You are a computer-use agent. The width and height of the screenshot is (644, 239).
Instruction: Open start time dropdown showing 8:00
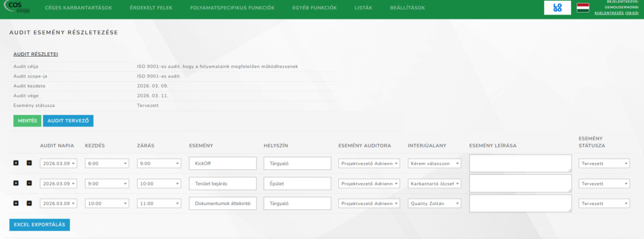(x=107, y=164)
